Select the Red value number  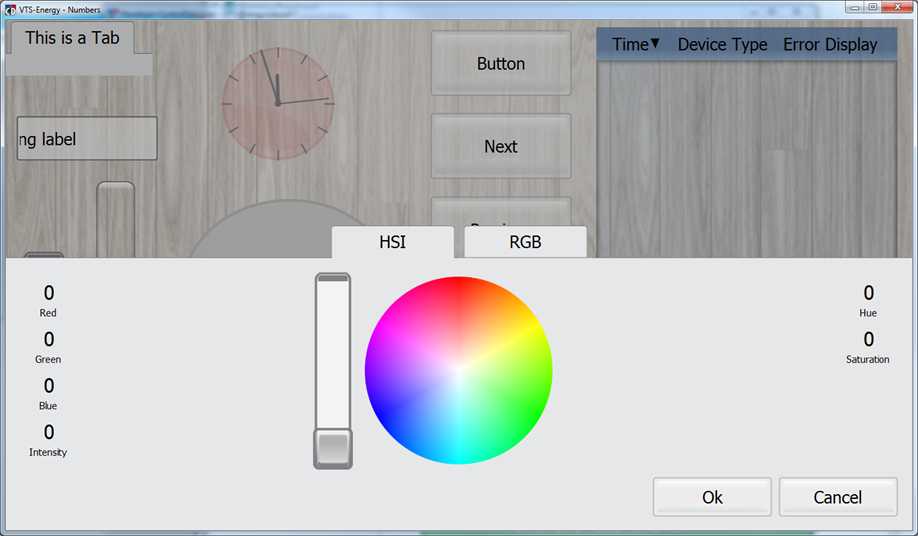pyautogui.click(x=49, y=293)
